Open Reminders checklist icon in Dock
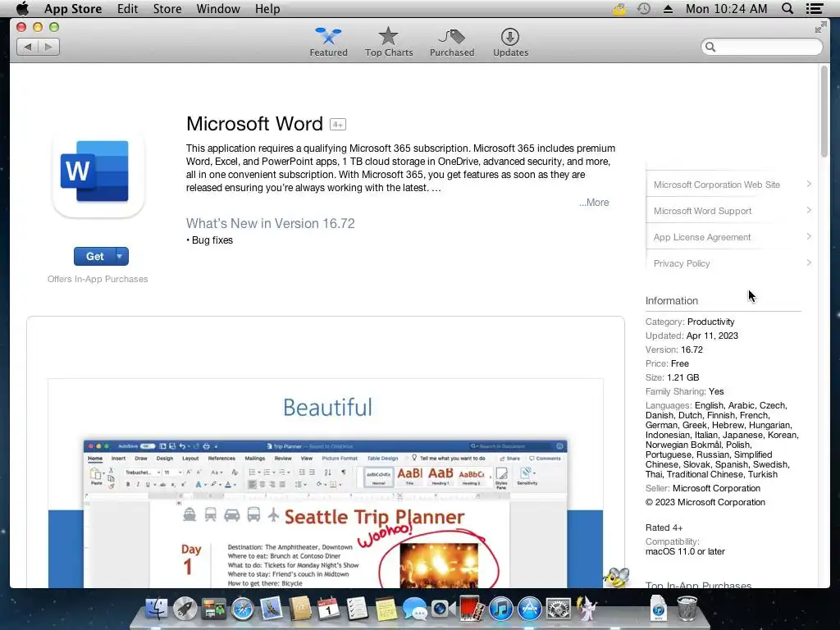The width and height of the screenshot is (840, 630). pyautogui.click(x=357, y=609)
